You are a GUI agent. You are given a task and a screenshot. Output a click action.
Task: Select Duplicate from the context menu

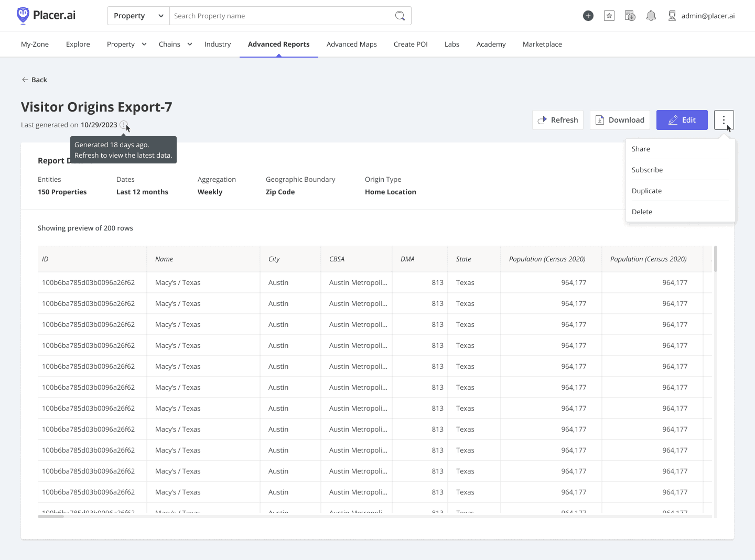click(x=646, y=191)
